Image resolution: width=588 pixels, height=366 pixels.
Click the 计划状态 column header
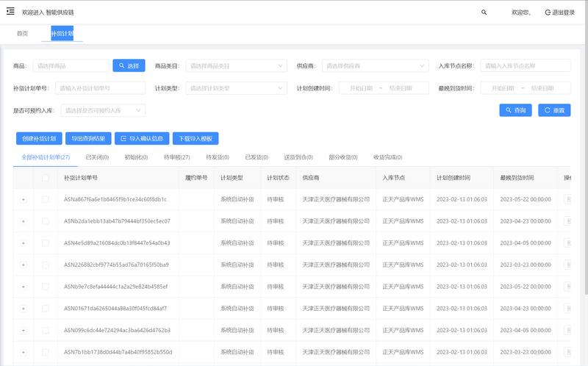[278, 178]
